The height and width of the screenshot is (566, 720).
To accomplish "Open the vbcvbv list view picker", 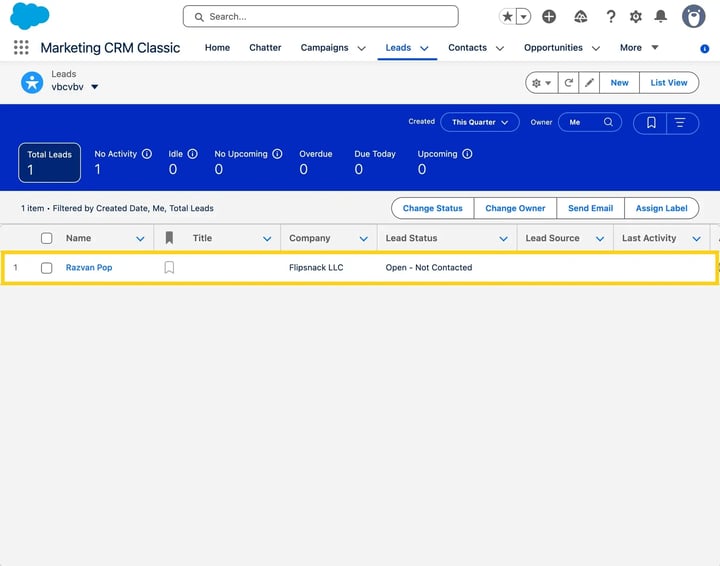I will 75,87.
